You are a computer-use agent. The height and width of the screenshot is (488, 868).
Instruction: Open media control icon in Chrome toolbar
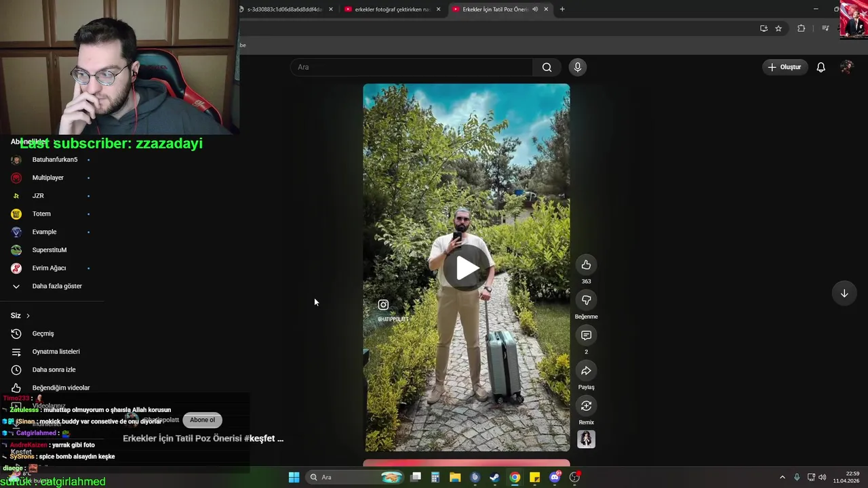pos(825,28)
